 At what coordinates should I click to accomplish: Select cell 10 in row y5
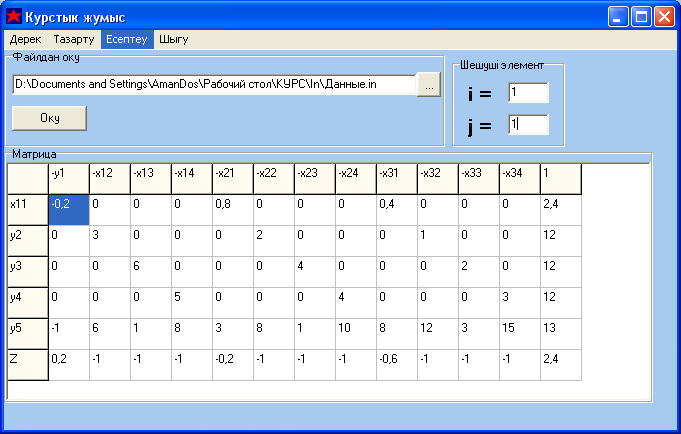356,334
